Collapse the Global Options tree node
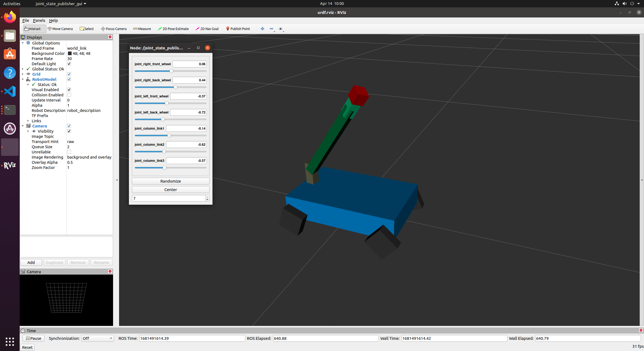This screenshot has height=351, width=644. click(x=23, y=43)
